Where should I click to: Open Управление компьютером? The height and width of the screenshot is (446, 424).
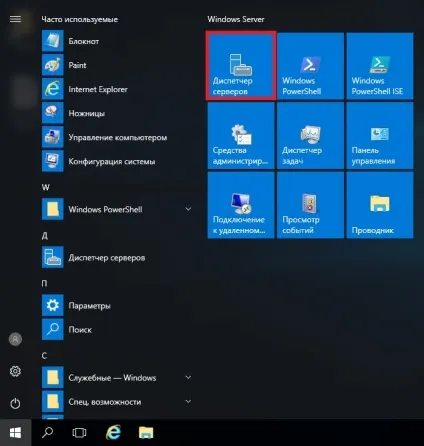pyautogui.click(x=117, y=137)
